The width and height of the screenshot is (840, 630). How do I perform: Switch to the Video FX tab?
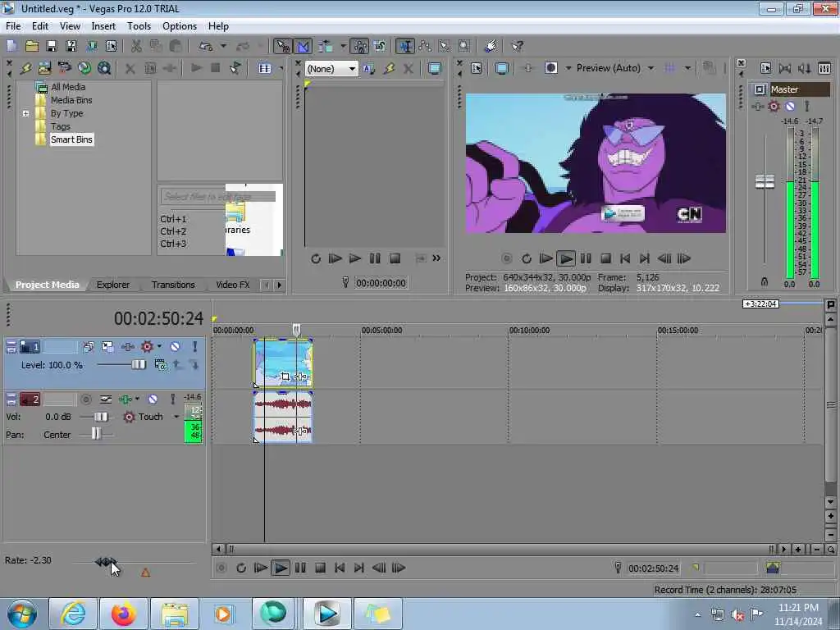pos(232,285)
